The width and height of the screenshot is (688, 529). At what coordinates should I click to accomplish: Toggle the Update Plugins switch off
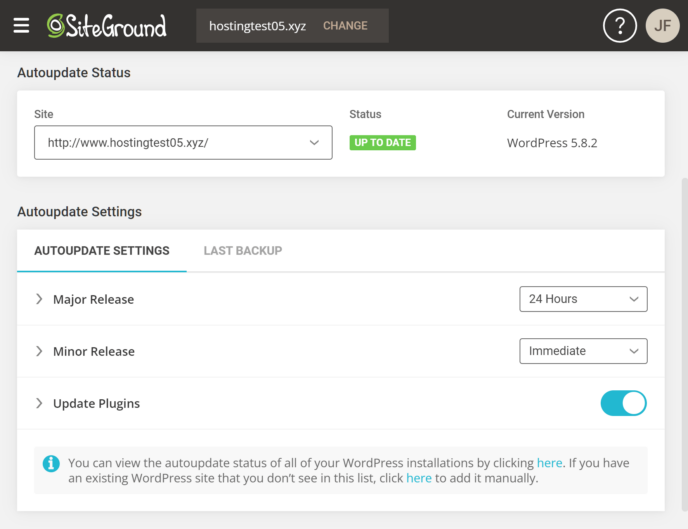(624, 403)
